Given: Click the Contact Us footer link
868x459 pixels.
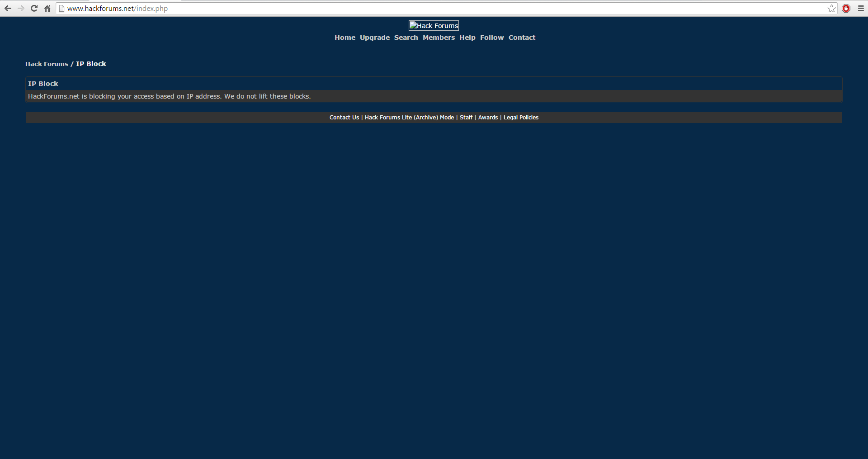Looking at the screenshot, I should pos(344,118).
